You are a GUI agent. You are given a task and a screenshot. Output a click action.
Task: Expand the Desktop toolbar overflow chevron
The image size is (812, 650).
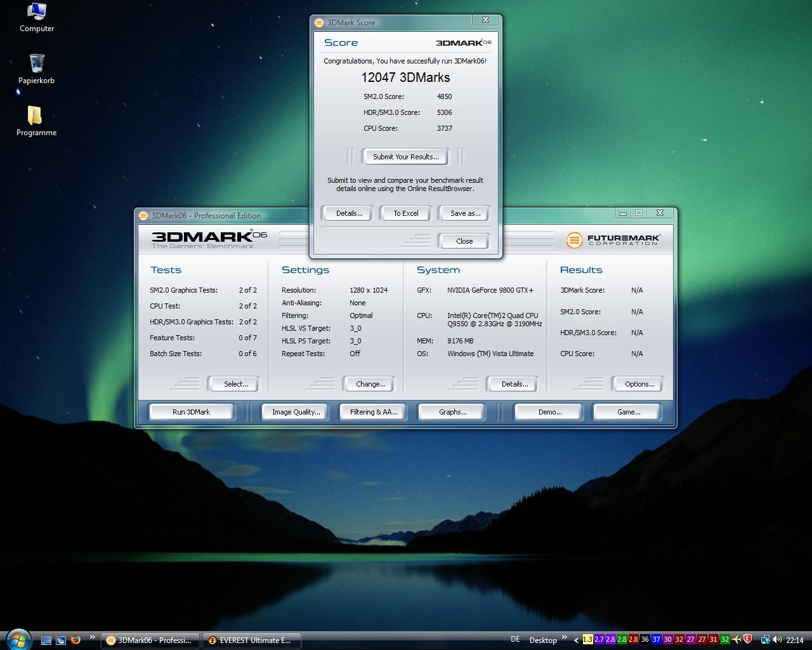tap(564, 637)
